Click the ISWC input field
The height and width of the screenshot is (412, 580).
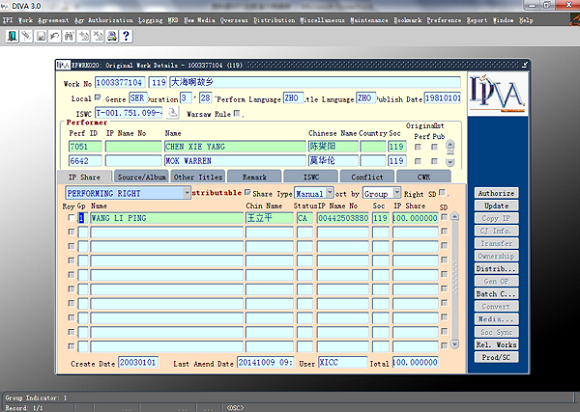(129, 112)
